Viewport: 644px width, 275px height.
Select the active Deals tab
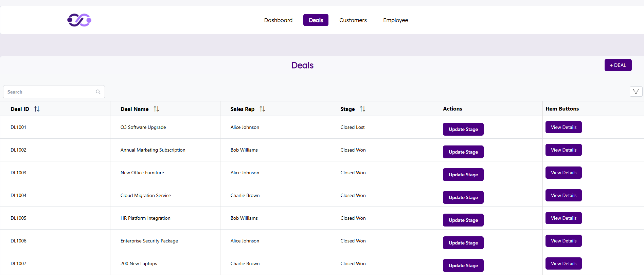click(x=316, y=20)
